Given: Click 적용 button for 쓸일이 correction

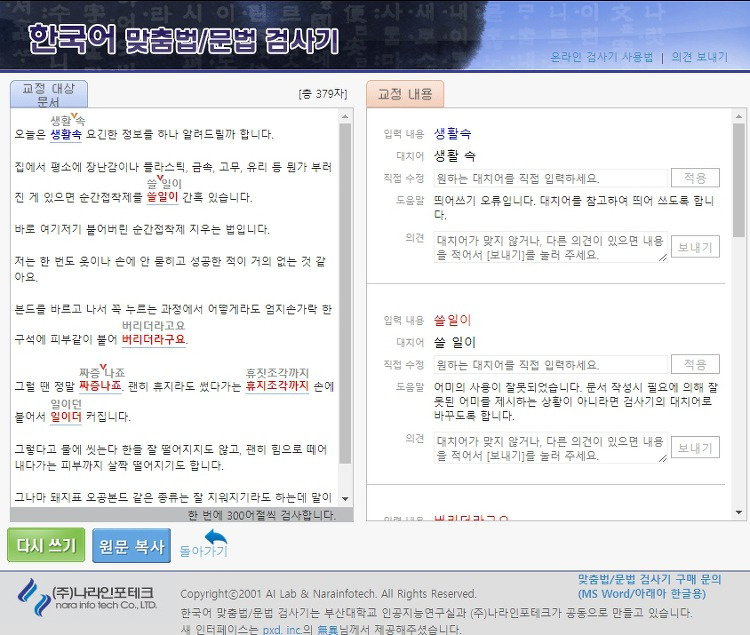Looking at the screenshot, I should [x=695, y=364].
